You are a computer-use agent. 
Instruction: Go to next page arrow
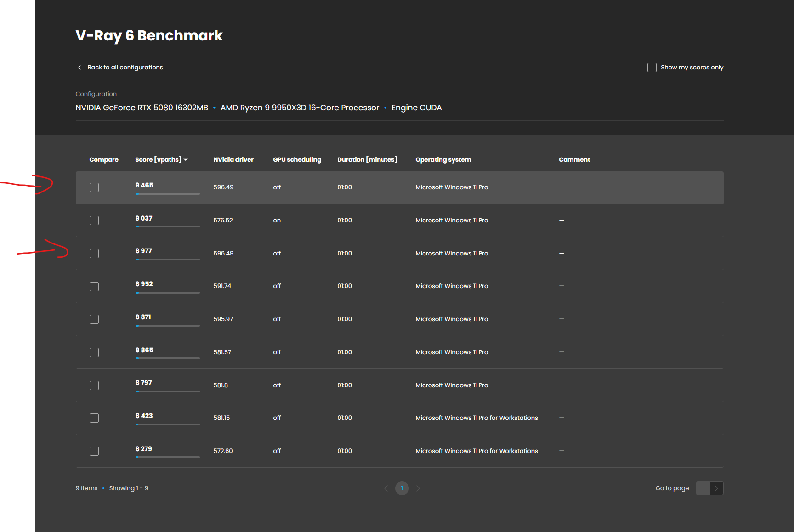click(x=418, y=488)
